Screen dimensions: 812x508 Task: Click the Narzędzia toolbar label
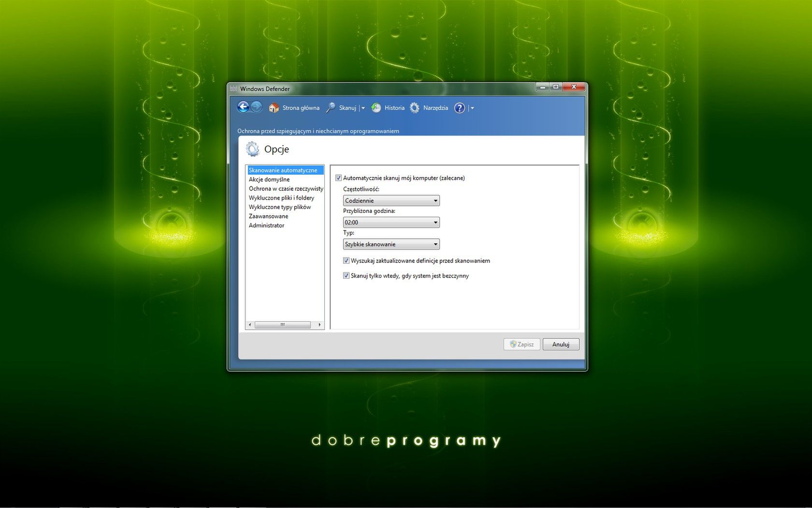(435, 108)
